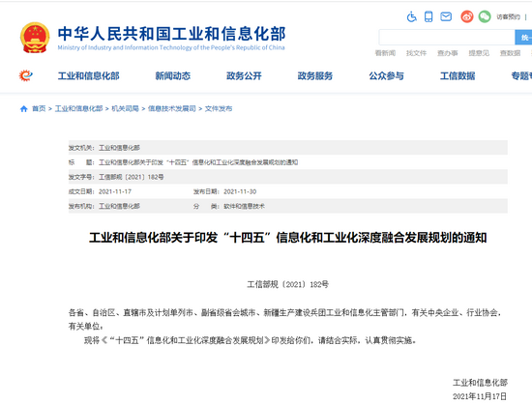Open the partially visible 专题 navigation menu
The height and width of the screenshot is (404, 532).
pyautogui.click(x=521, y=76)
